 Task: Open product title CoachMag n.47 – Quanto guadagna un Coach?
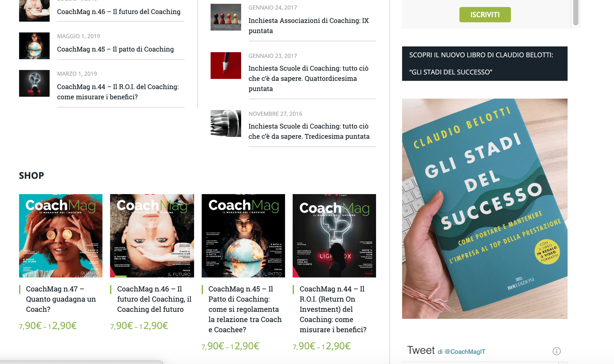click(61, 299)
